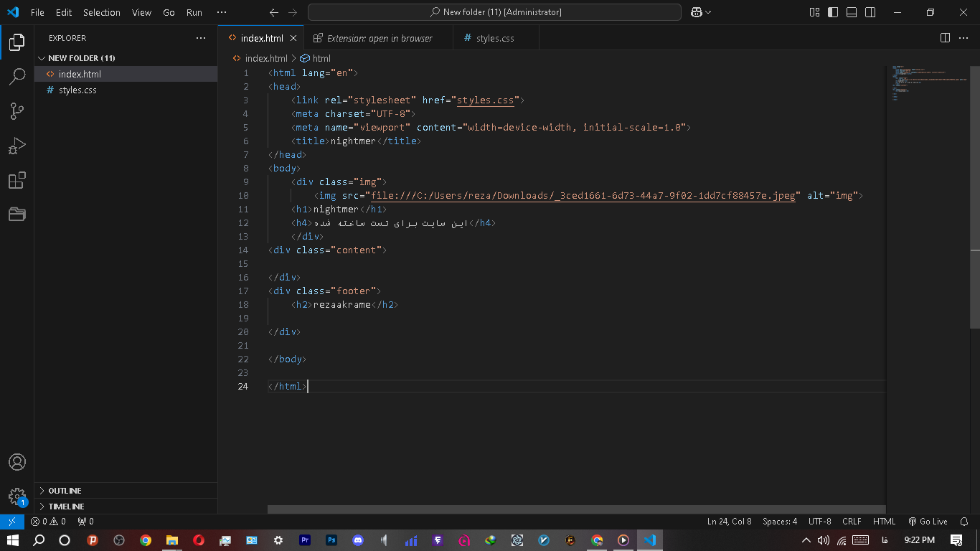Go back with the left arrow

point(273,12)
